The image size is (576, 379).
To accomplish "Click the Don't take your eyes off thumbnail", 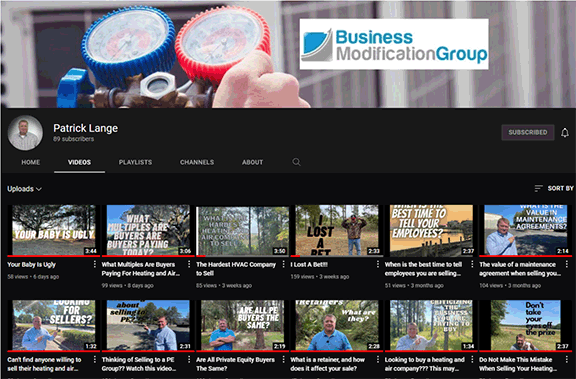I will [526, 325].
